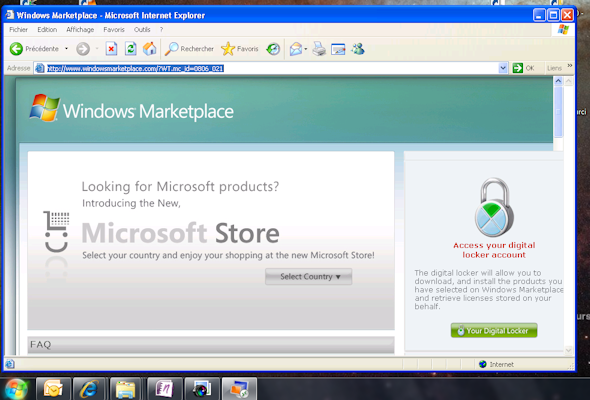Click Access your digital locker account link
Image resolution: width=590 pixels, height=400 pixels.
(494, 250)
